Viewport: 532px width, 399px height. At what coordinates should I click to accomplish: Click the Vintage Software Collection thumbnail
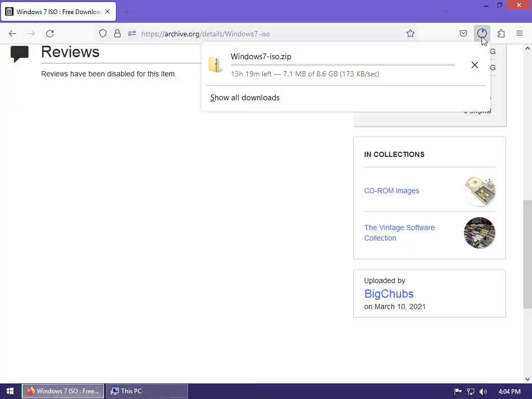click(480, 233)
